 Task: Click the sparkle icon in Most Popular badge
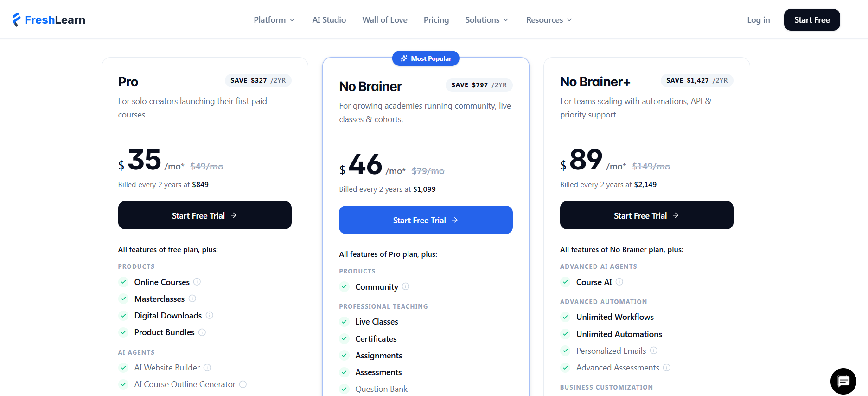click(404, 58)
